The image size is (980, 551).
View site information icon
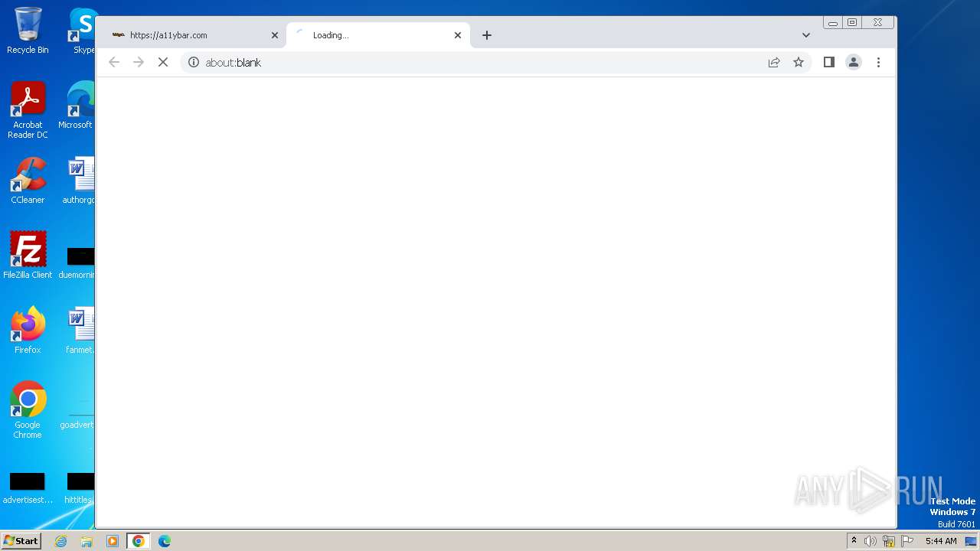click(194, 62)
